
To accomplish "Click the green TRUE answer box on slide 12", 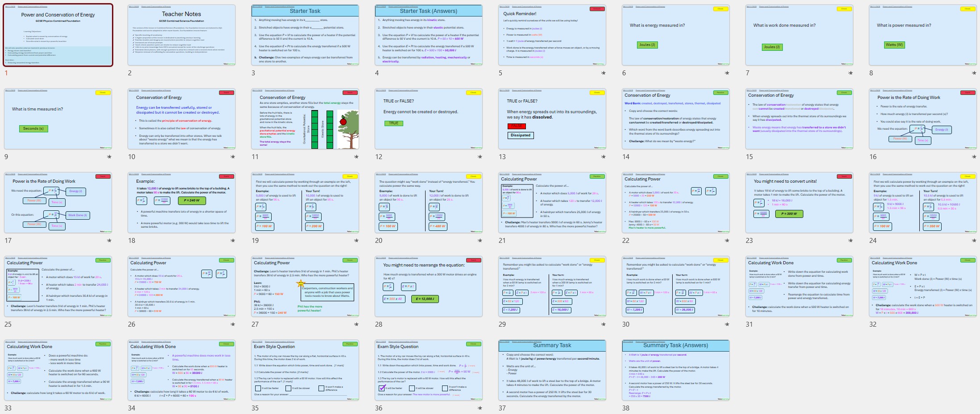I will (x=393, y=123).
